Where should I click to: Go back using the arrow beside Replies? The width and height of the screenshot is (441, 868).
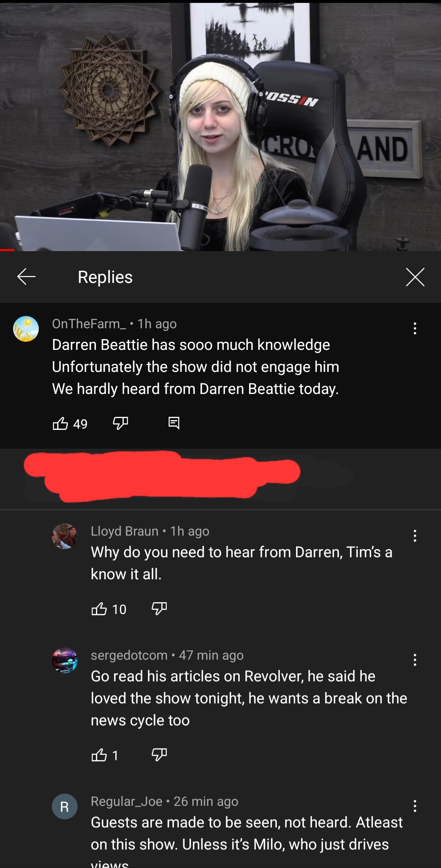pyautogui.click(x=26, y=277)
